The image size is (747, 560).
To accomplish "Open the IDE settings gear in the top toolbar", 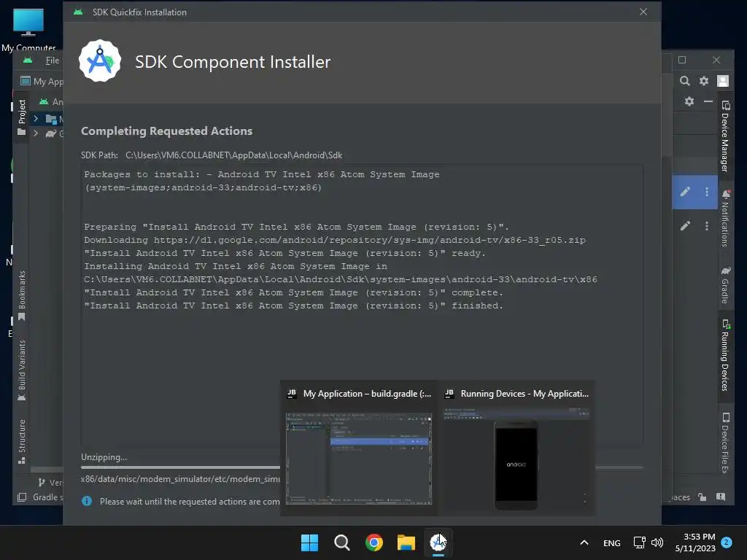I will tap(704, 81).
